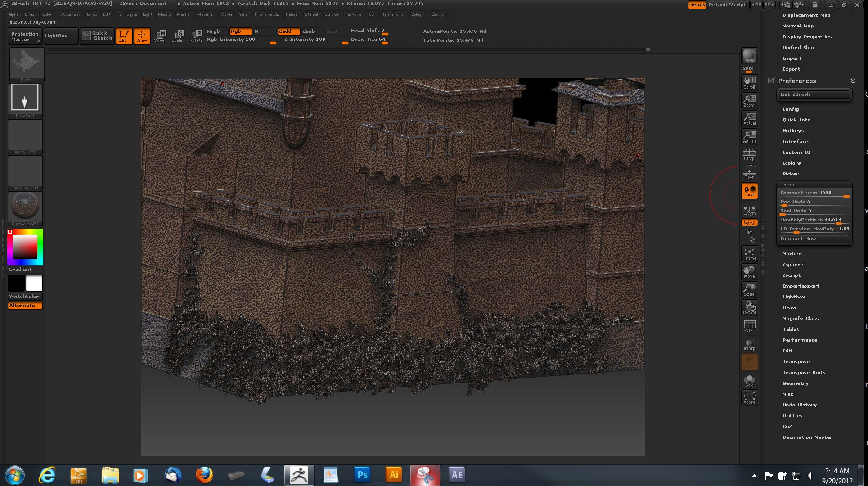Expand the Displacement Map section
The width and height of the screenshot is (868, 486).
[806, 15]
